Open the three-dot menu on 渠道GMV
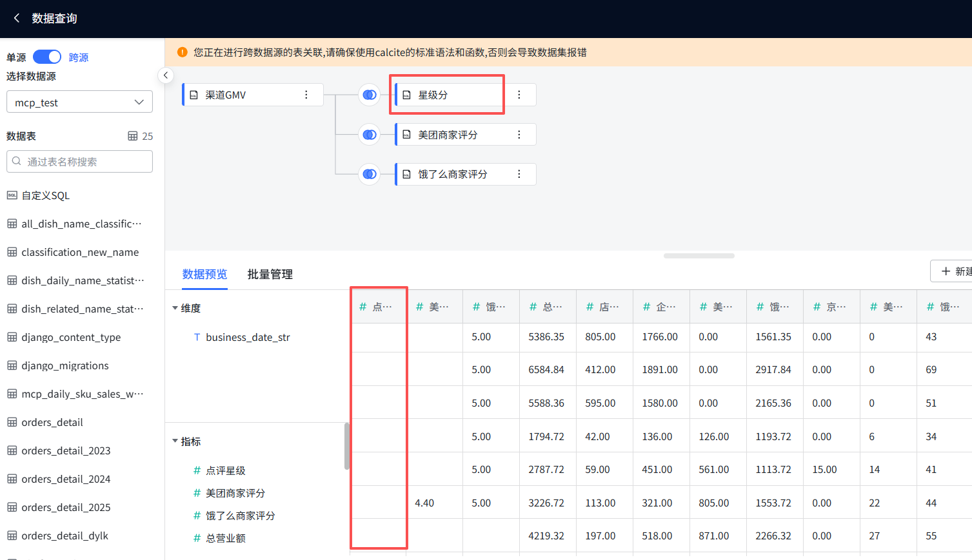Image resolution: width=972 pixels, height=560 pixels. 306,95
